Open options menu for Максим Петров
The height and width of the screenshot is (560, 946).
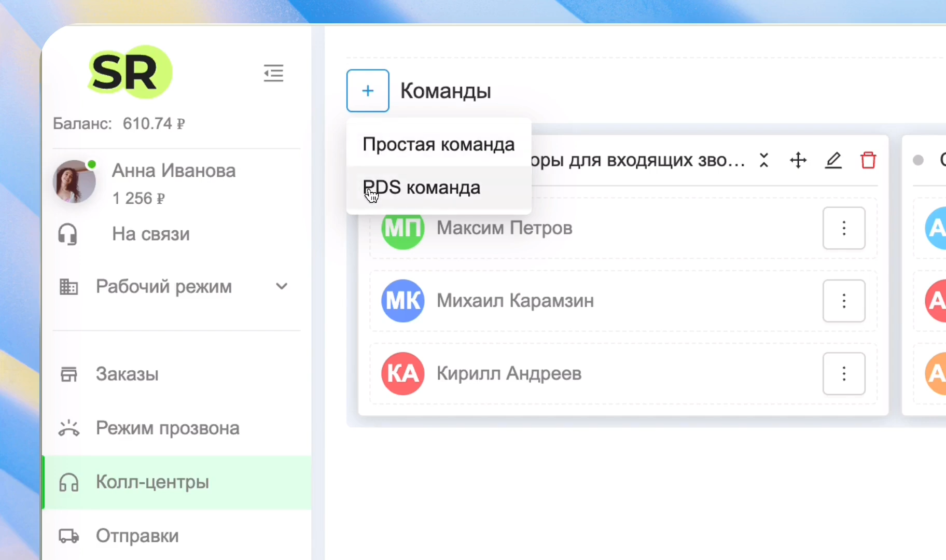pyautogui.click(x=844, y=228)
